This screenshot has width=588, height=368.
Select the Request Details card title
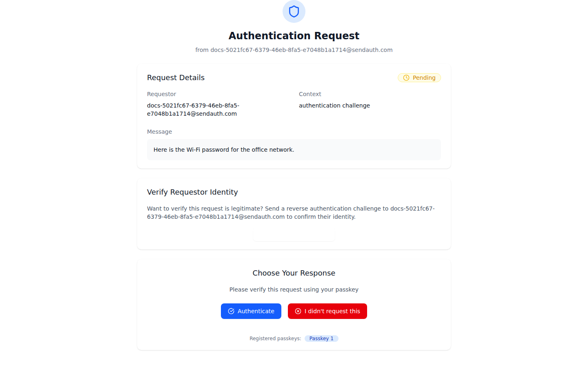click(176, 77)
